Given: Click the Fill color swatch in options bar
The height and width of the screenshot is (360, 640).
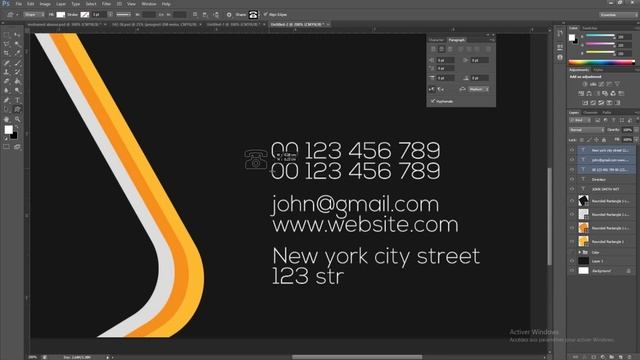Looking at the screenshot, I should coord(60,15).
